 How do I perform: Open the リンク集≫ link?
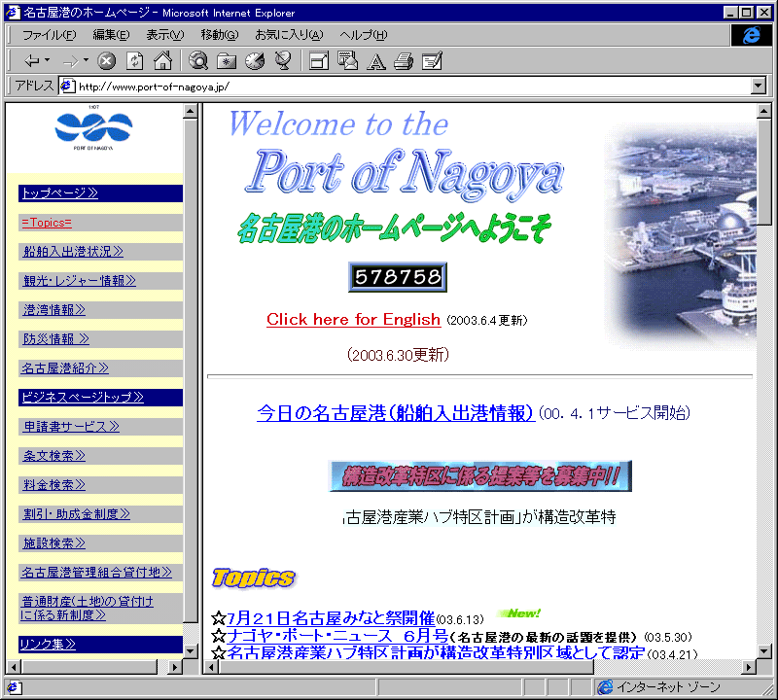pyautogui.click(x=48, y=644)
